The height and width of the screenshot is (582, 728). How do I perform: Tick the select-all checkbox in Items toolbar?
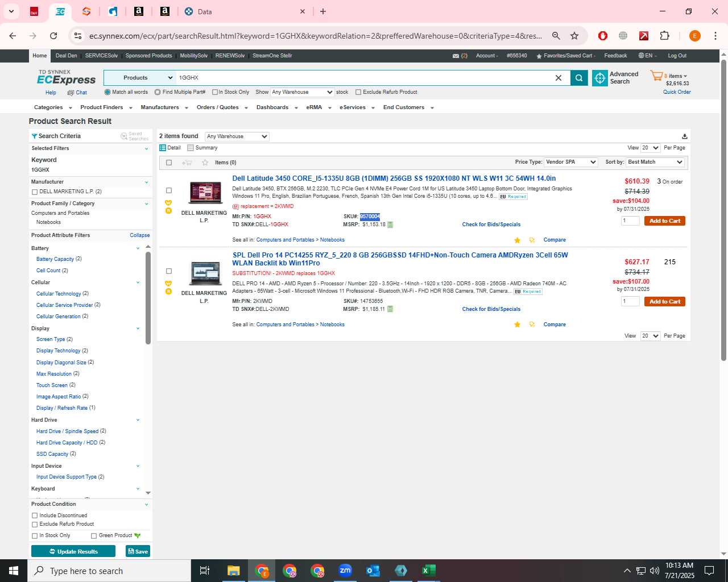click(169, 163)
